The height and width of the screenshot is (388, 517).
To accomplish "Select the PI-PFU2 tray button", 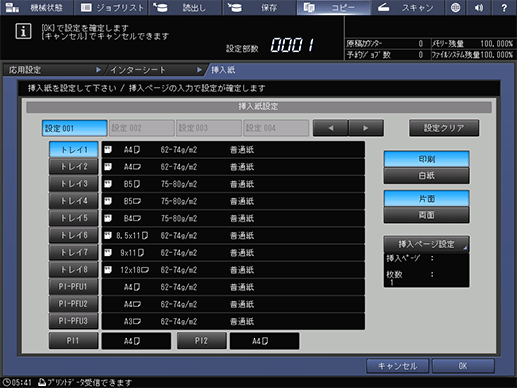I will 74,304.
